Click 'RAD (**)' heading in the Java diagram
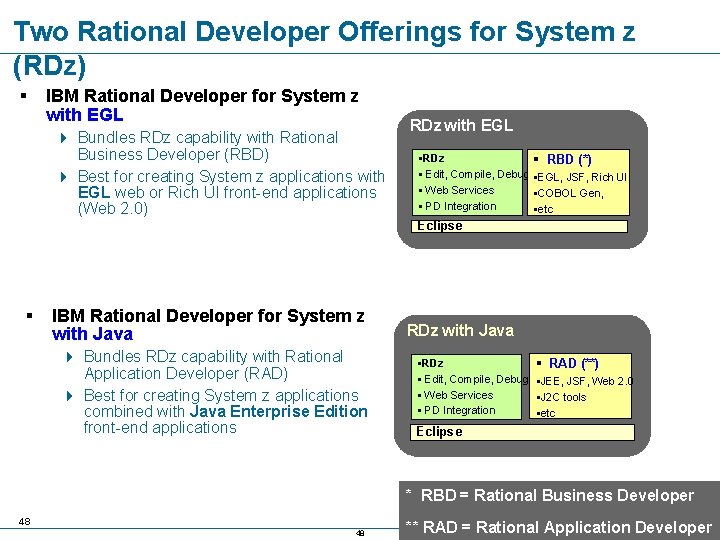The width and height of the screenshot is (720, 540). (574, 363)
